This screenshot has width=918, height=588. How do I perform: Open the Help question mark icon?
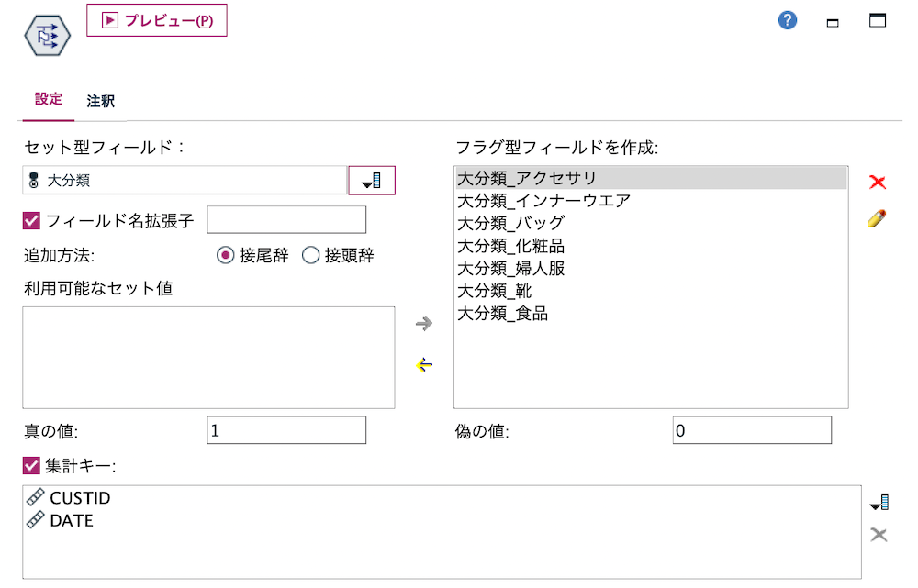tap(787, 19)
